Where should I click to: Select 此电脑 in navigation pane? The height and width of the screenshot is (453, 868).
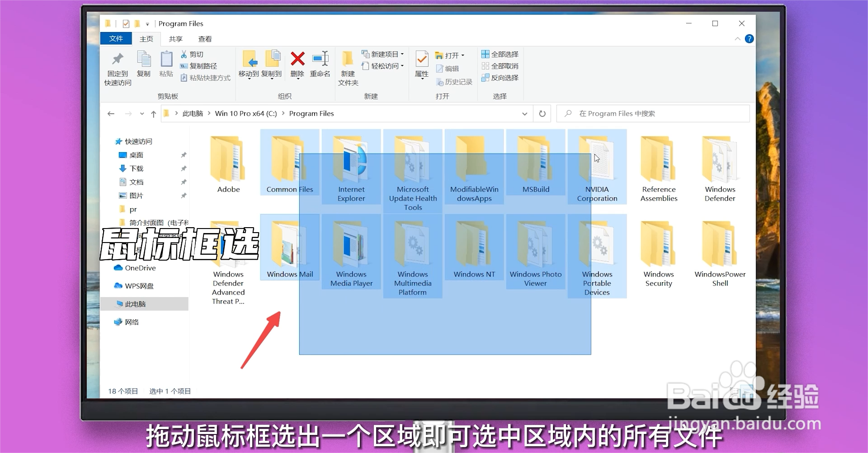(x=144, y=304)
